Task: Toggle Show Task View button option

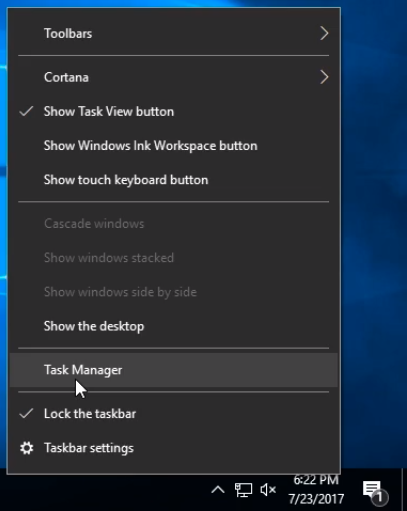Action: pyautogui.click(x=174, y=112)
